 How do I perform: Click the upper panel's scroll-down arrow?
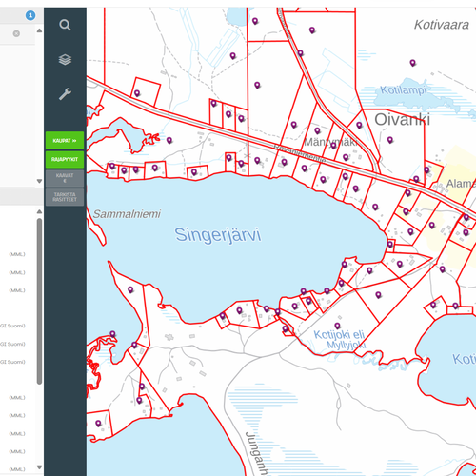[39, 181]
